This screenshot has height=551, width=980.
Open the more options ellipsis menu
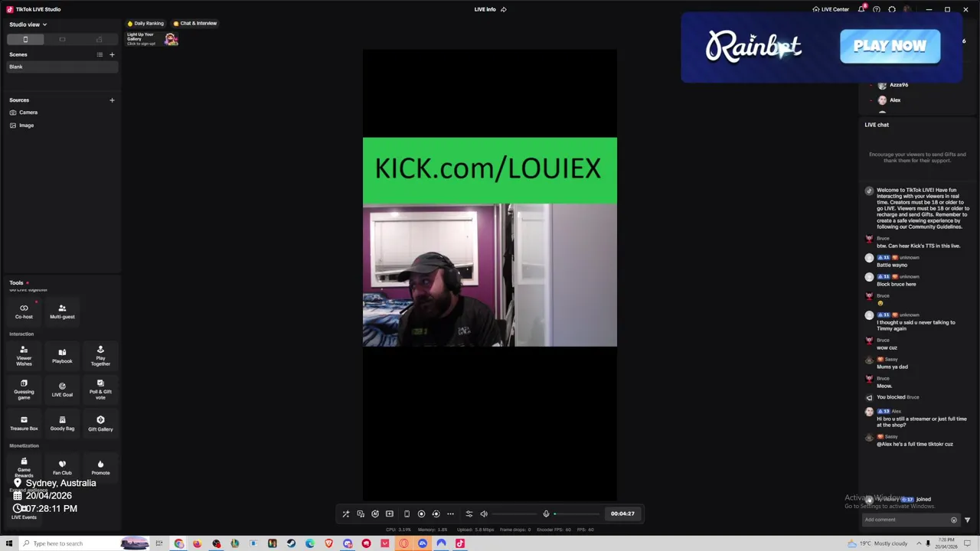point(450,514)
